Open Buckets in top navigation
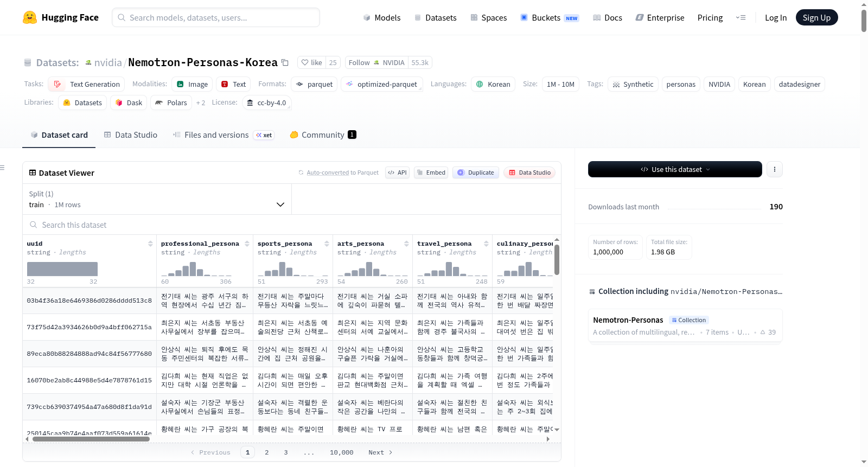This screenshot has width=868, height=467. click(x=550, y=17)
